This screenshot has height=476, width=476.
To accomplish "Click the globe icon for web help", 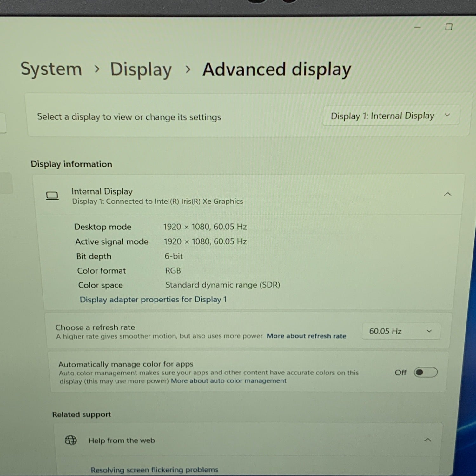I will tap(71, 440).
